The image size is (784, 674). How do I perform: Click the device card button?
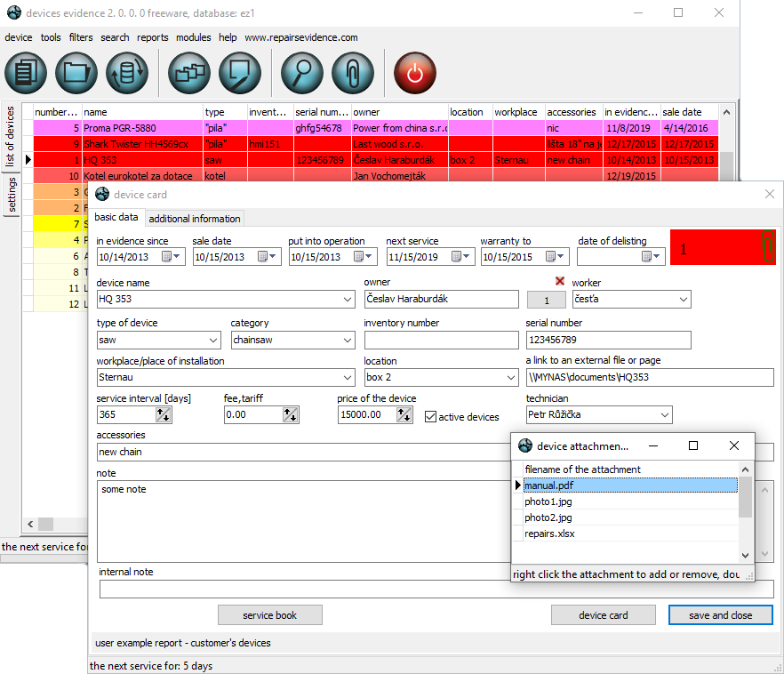(604, 615)
